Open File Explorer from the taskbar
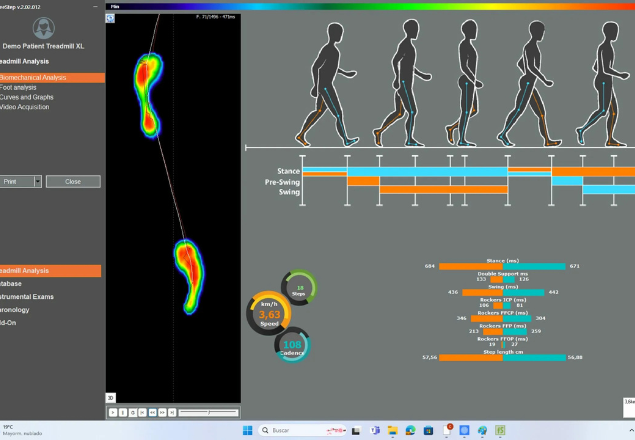This screenshot has width=635, height=440. click(392, 430)
